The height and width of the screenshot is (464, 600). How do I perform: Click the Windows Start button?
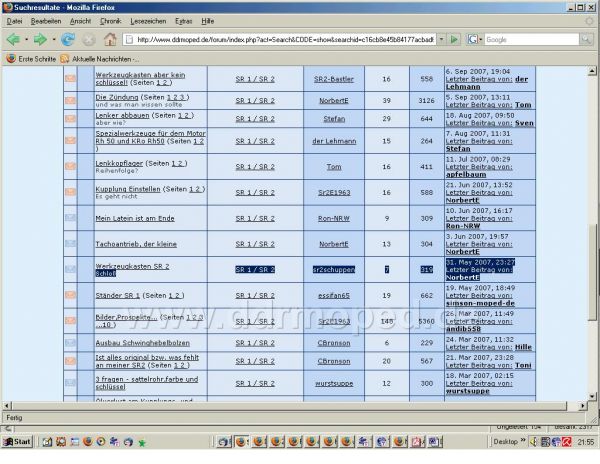point(17,441)
